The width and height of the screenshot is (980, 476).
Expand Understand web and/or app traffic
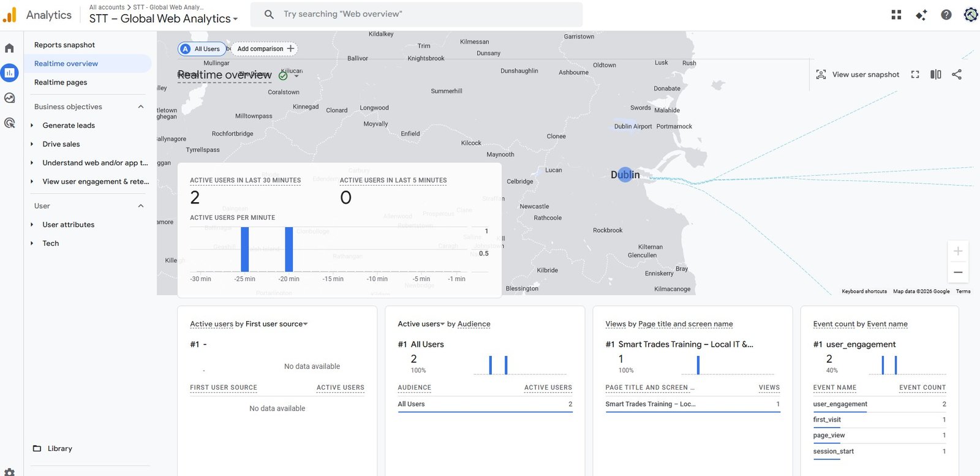(32, 163)
